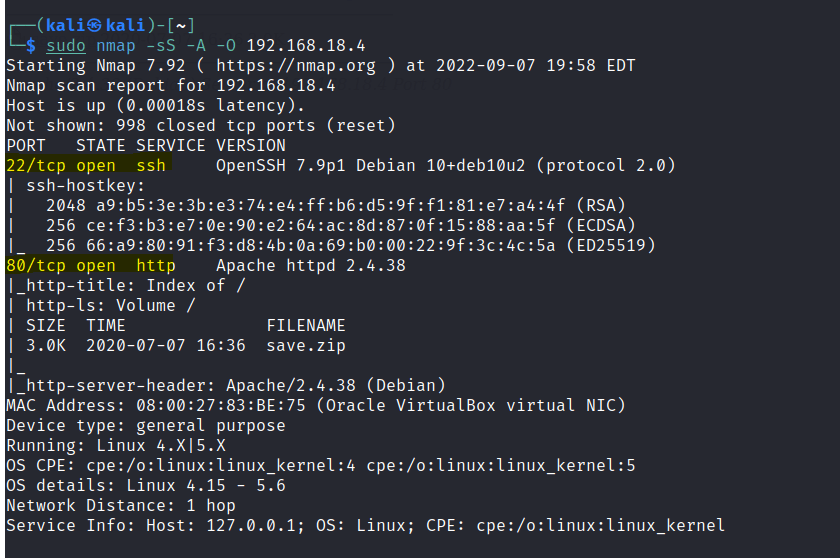This screenshot has width=840, height=558.
Task: Click the highlighted 22/tcp open ssh text
Action: [x=90, y=165]
